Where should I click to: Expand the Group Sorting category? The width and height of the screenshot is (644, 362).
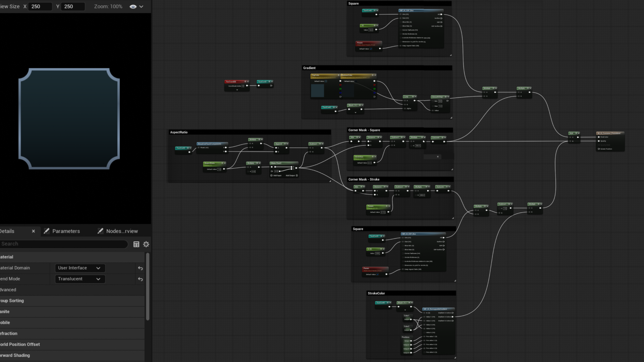click(12, 301)
